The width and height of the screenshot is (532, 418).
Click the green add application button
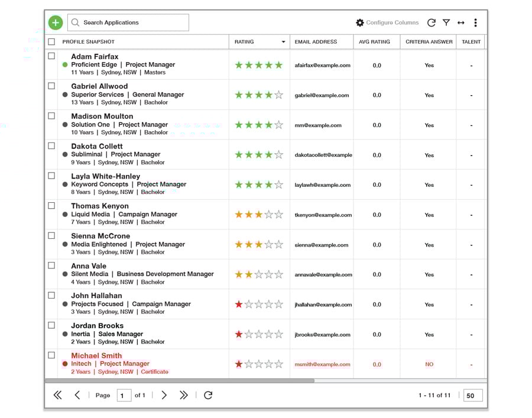point(56,22)
